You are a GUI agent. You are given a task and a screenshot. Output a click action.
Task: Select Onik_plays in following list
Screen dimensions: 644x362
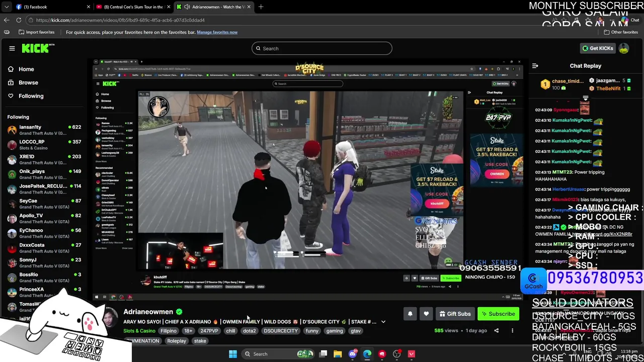point(44,174)
